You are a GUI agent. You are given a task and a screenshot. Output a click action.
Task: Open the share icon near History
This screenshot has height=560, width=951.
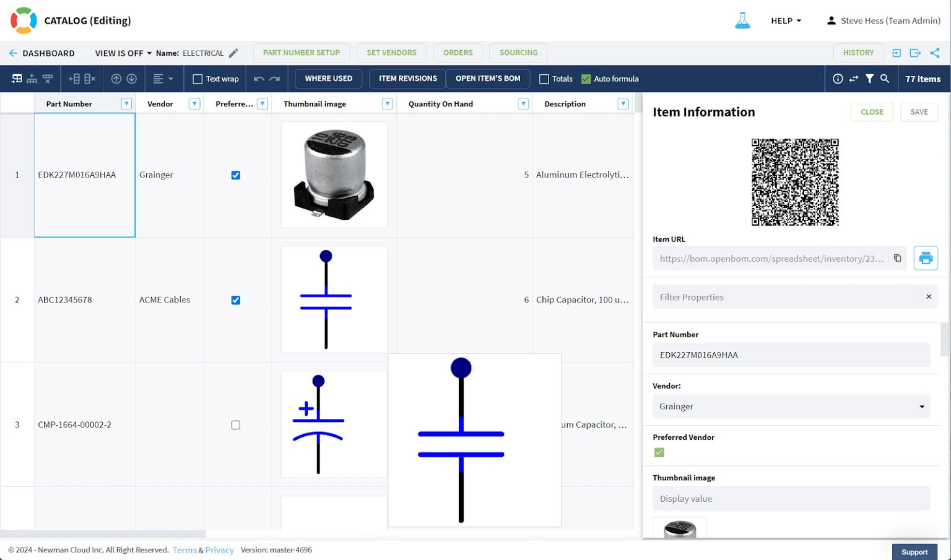(935, 53)
